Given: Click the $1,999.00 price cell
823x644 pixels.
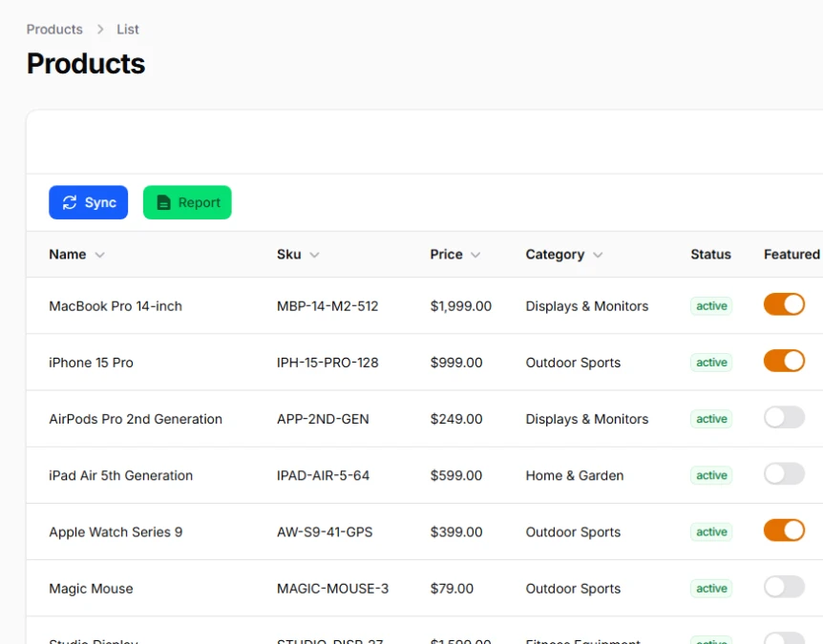Looking at the screenshot, I should (461, 306).
